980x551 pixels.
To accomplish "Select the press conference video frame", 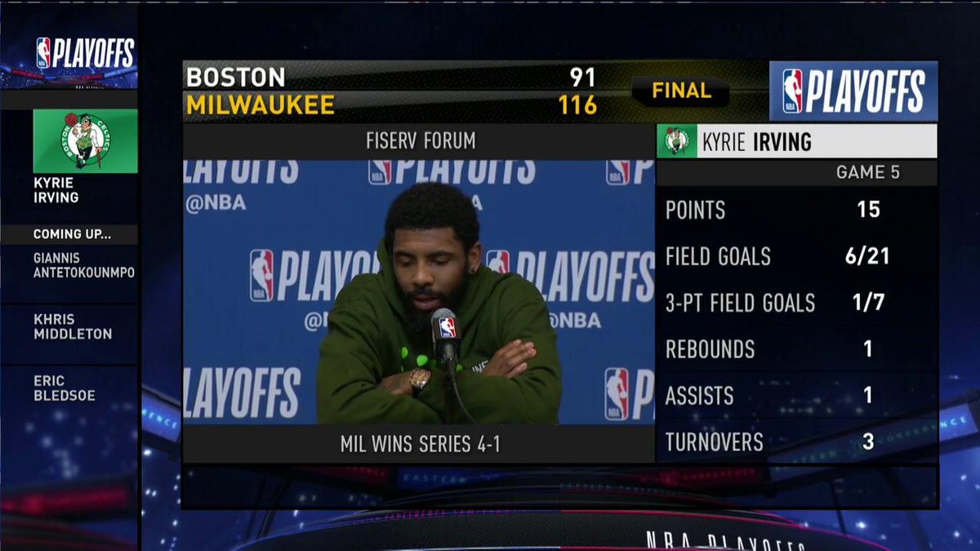I will pos(418,292).
